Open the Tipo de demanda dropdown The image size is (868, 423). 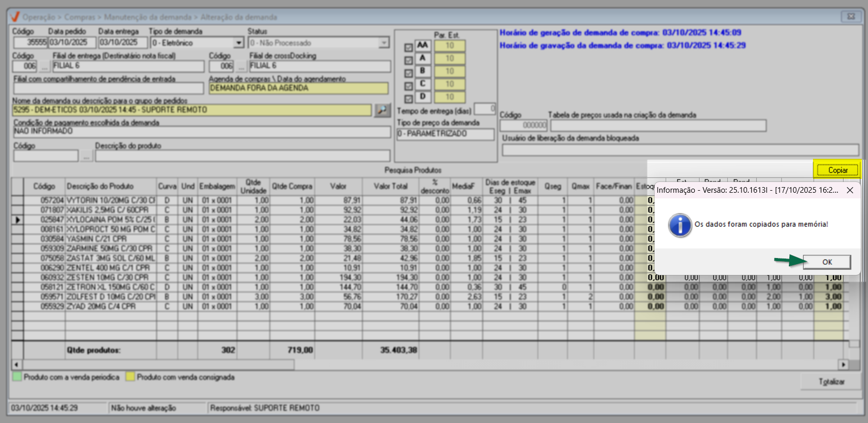(239, 43)
